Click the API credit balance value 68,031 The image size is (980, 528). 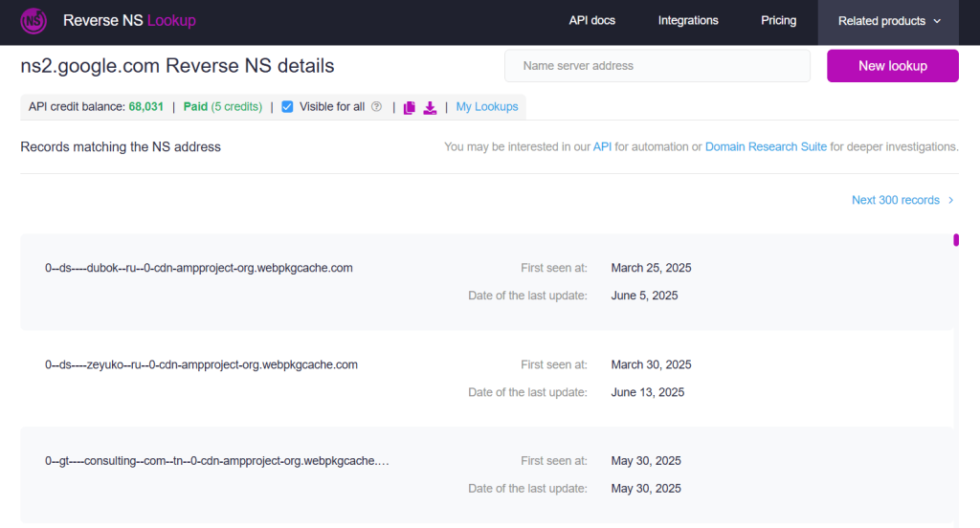tap(145, 107)
